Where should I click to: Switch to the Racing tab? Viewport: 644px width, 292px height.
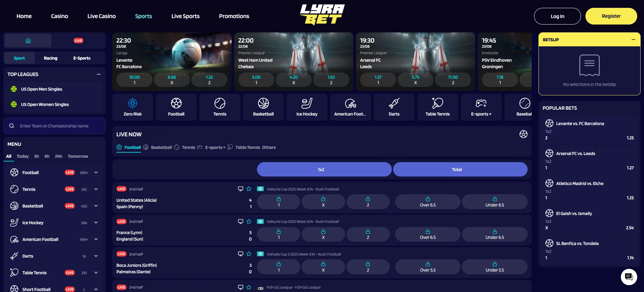(x=51, y=58)
